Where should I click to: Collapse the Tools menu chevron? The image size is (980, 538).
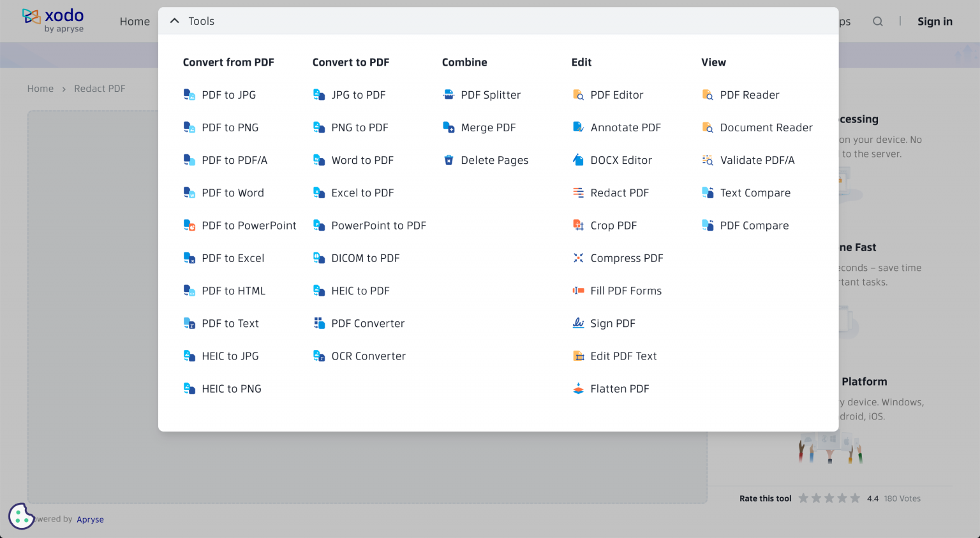click(x=174, y=21)
